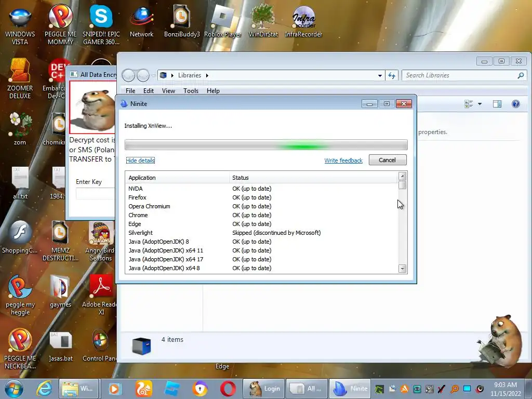
Task: Open the recent pages dropdown beside nav buttons
Action: pos(153,75)
